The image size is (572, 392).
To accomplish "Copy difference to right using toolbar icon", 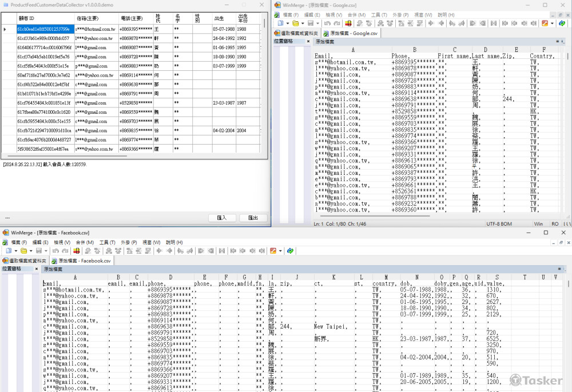I will (x=431, y=23).
